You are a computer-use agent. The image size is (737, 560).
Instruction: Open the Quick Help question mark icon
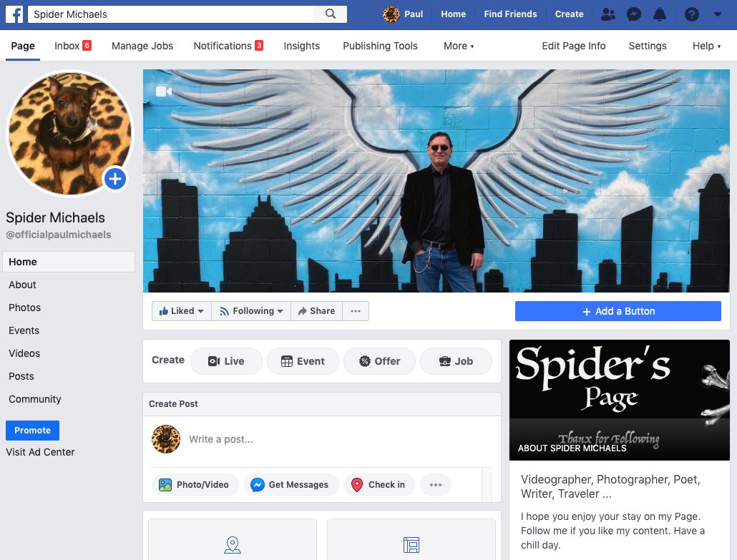[691, 14]
